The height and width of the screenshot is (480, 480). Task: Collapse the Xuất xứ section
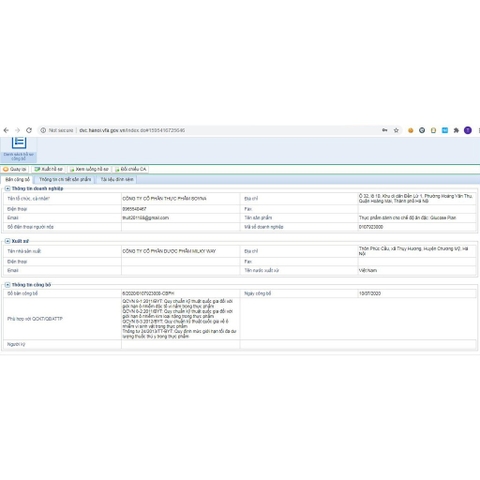pyautogui.click(x=7, y=241)
